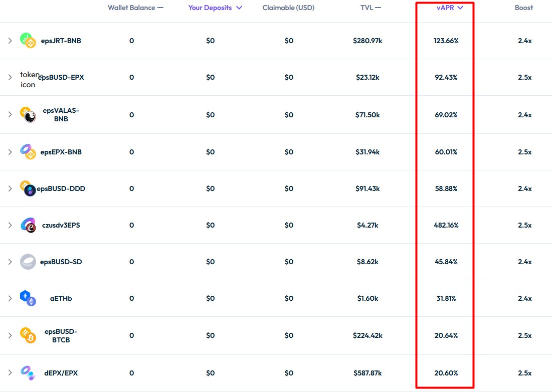Click the epsEPX-BNB pool token icon

click(x=28, y=152)
